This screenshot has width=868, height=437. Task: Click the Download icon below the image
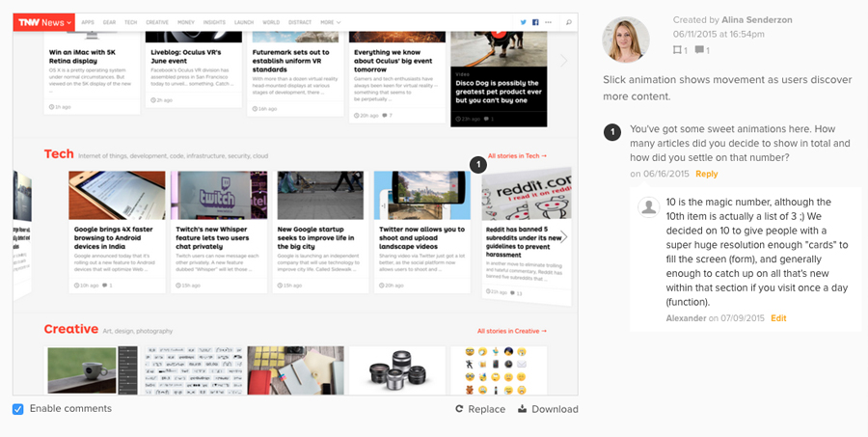pos(522,409)
